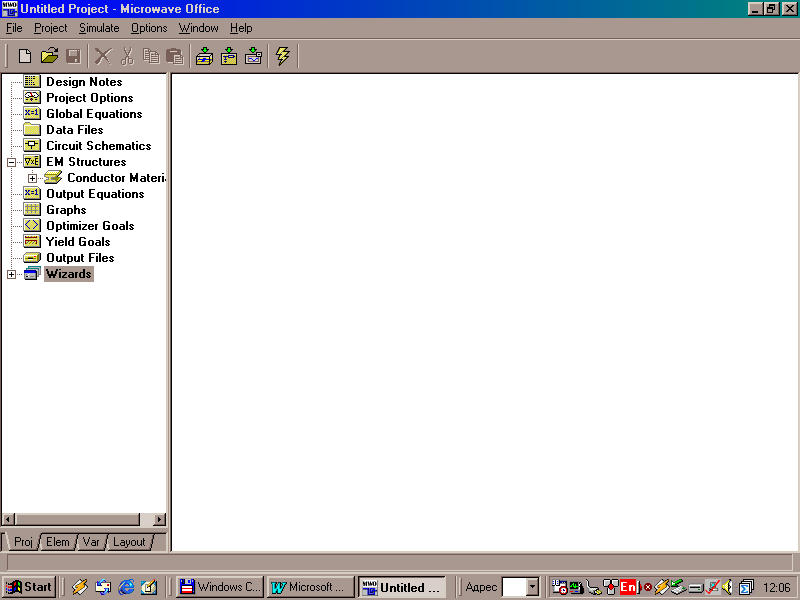Switch to Microsoft Word taskbar button
800x600 pixels.
click(310, 587)
